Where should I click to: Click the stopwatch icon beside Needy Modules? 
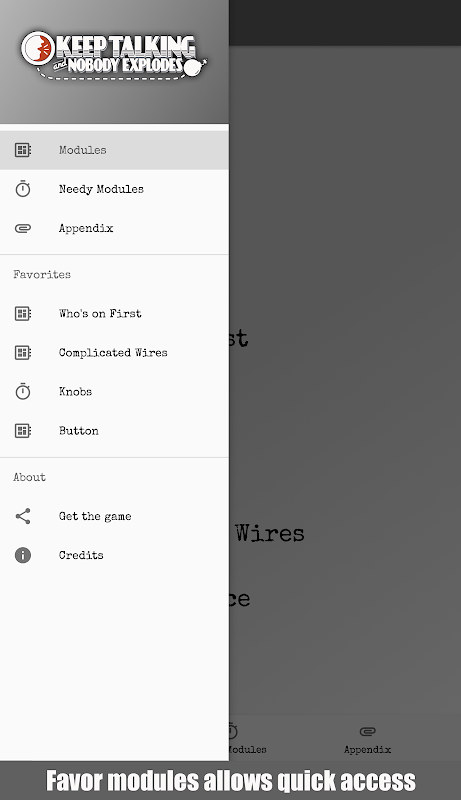(22, 189)
